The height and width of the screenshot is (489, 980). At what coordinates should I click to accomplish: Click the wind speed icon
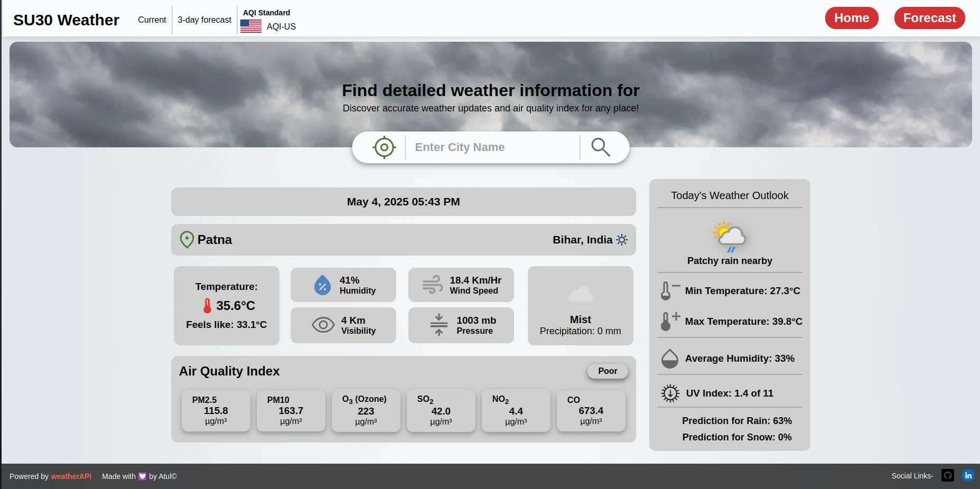coord(433,285)
